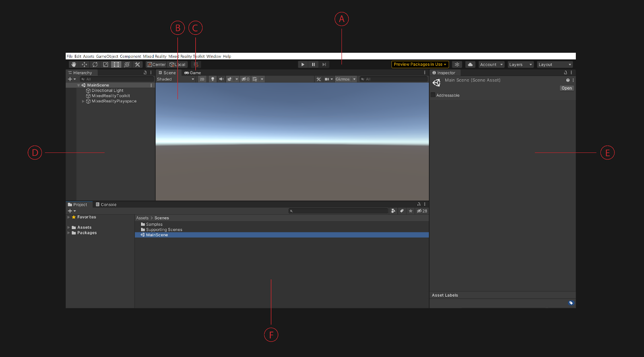This screenshot has width=644, height=357.
Task: Select the Rect tool
Action: point(116,64)
